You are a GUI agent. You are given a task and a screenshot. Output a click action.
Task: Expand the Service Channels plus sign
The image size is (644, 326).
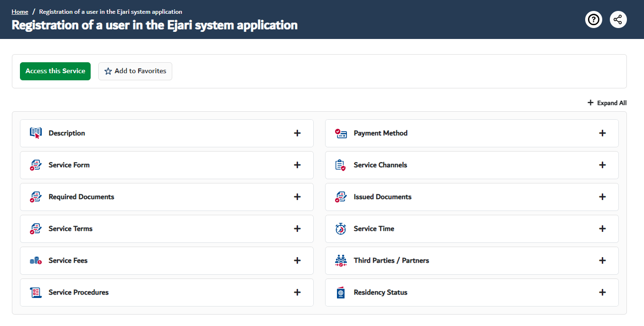(x=602, y=165)
